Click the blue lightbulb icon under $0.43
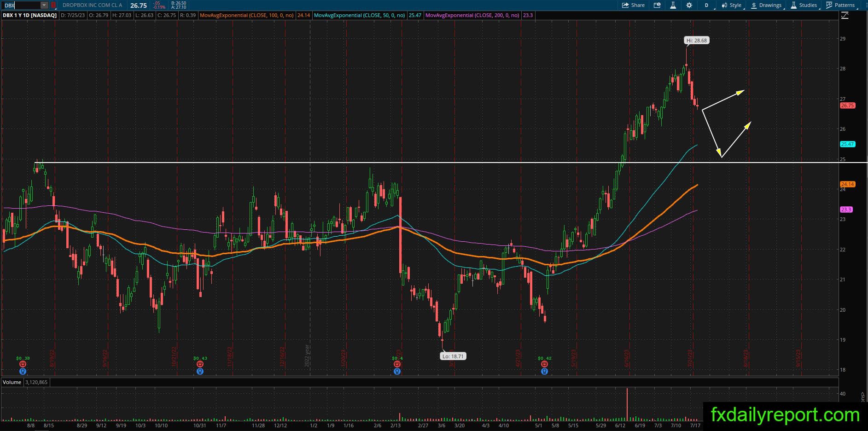 tap(200, 371)
